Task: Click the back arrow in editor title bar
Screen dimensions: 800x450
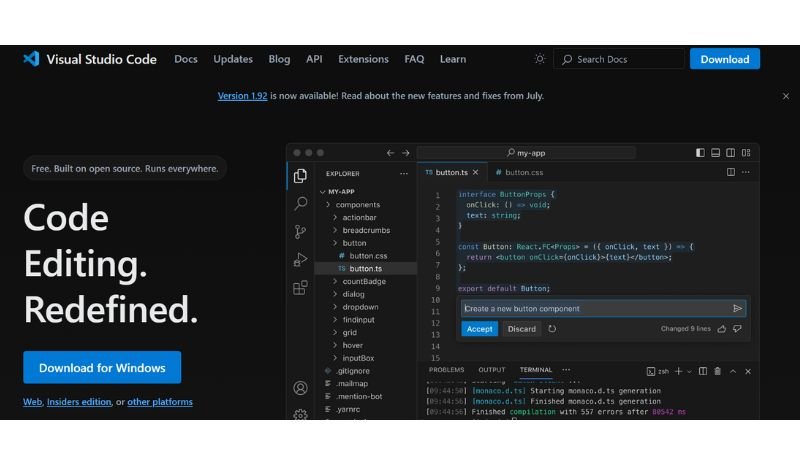Action: click(x=390, y=153)
